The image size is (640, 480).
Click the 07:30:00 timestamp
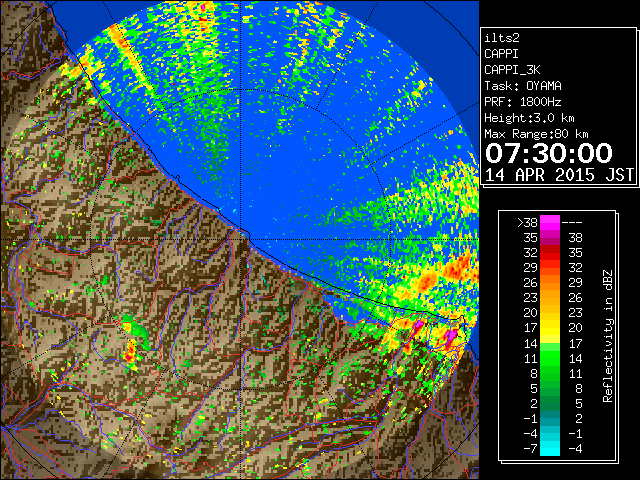tap(549, 153)
